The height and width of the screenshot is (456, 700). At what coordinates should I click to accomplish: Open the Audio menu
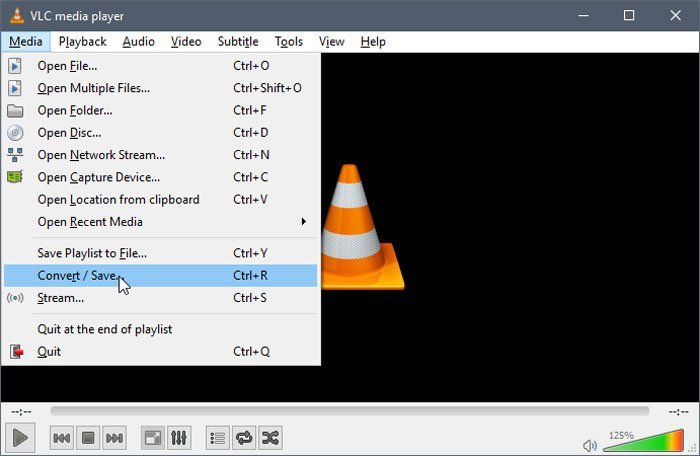[x=138, y=42]
